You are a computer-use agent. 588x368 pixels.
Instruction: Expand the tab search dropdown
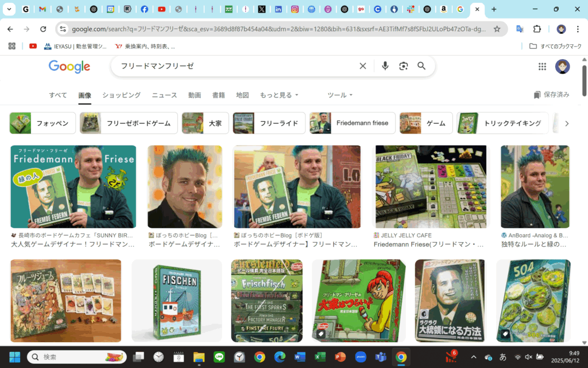9,9
